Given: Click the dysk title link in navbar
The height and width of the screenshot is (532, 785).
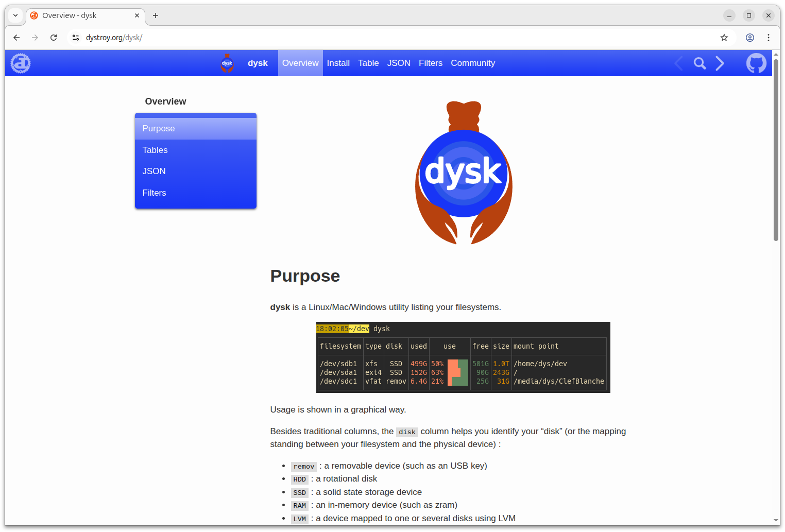Looking at the screenshot, I should [258, 63].
